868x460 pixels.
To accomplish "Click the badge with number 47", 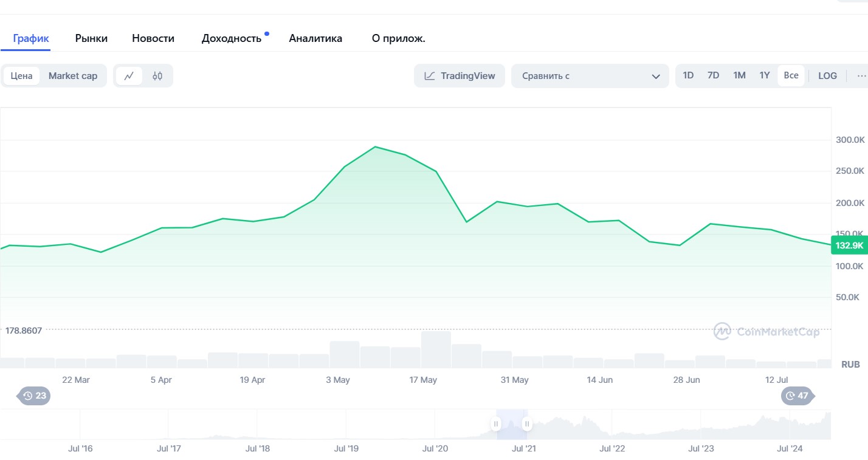I will pyautogui.click(x=797, y=396).
